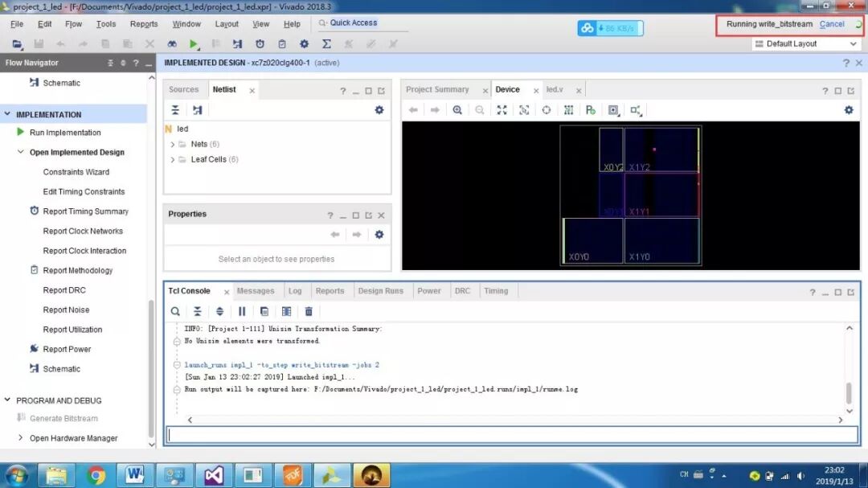Open the Tools menu
868x488 pixels.
106,24
